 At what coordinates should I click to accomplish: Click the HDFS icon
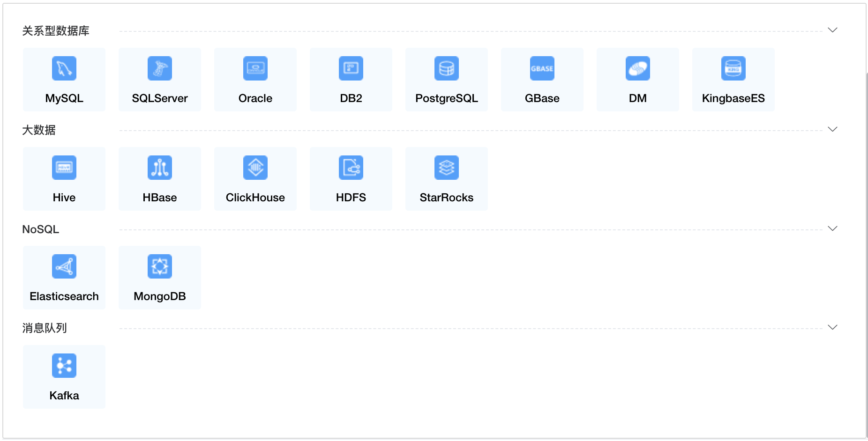click(351, 168)
